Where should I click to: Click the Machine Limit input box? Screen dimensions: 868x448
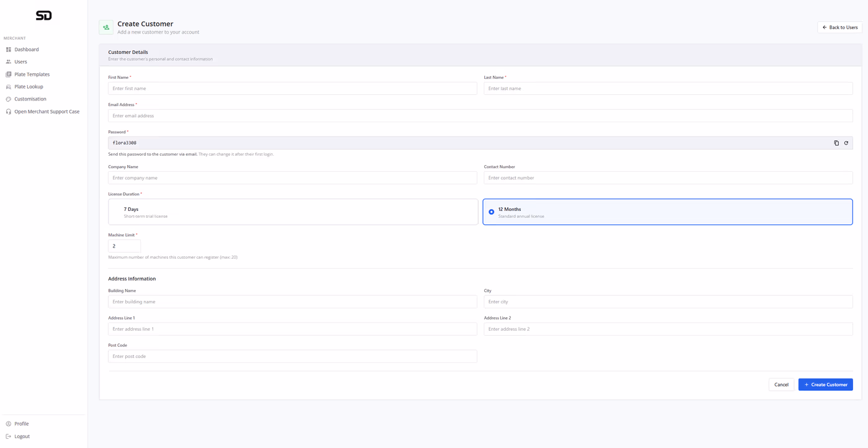pos(123,246)
